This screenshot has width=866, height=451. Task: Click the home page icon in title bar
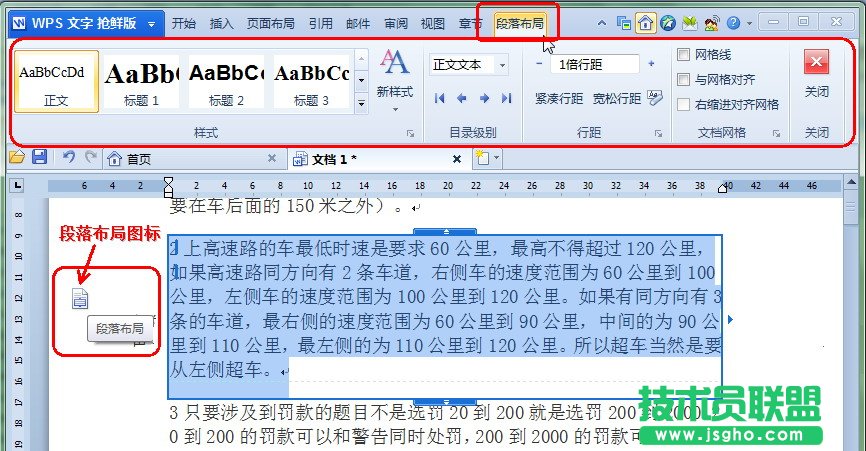click(645, 23)
